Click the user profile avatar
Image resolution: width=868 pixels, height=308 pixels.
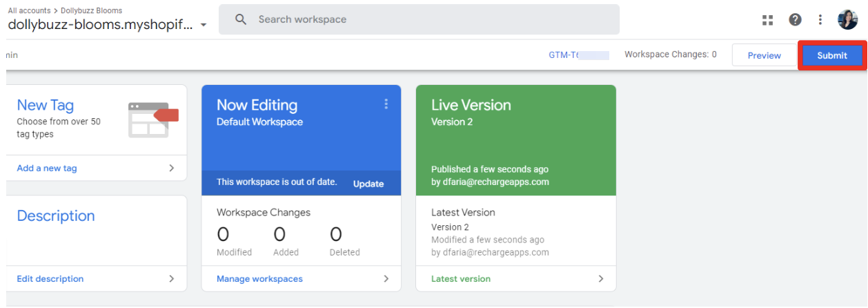(847, 20)
